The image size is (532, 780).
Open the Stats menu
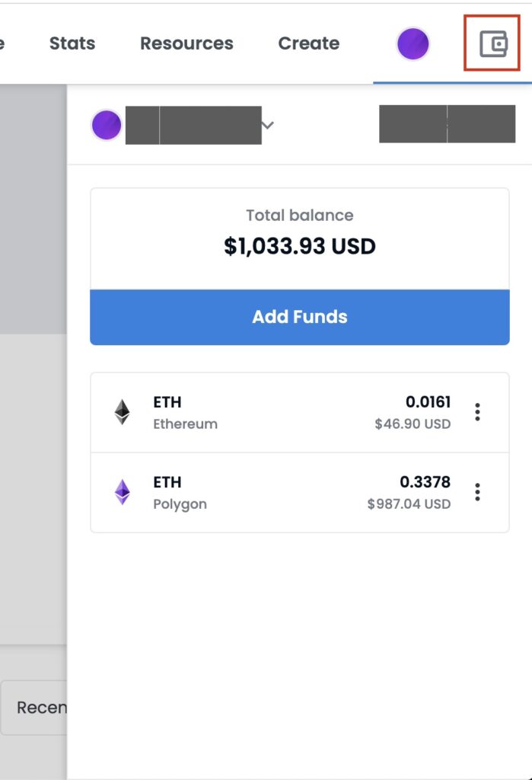tap(72, 43)
